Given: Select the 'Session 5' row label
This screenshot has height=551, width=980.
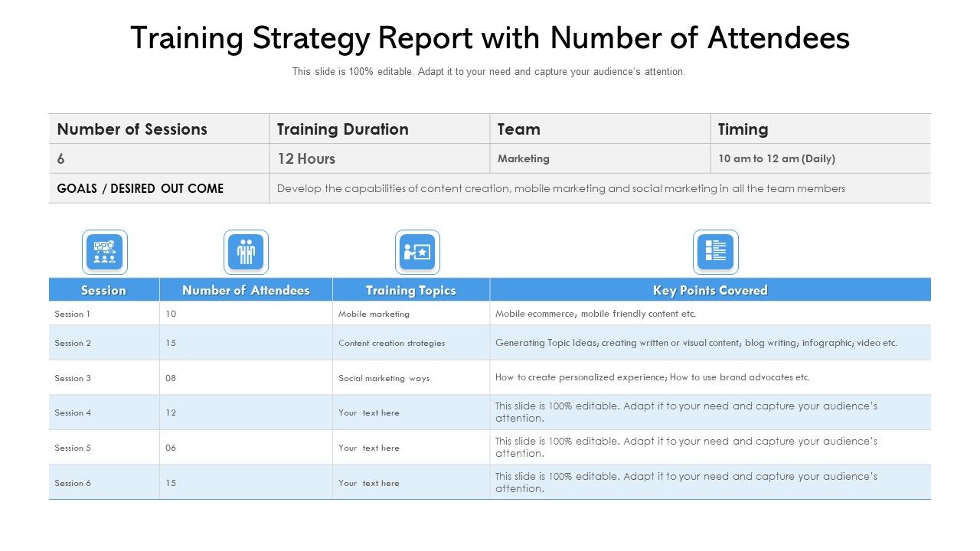Looking at the screenshot, I should [73, 448].
